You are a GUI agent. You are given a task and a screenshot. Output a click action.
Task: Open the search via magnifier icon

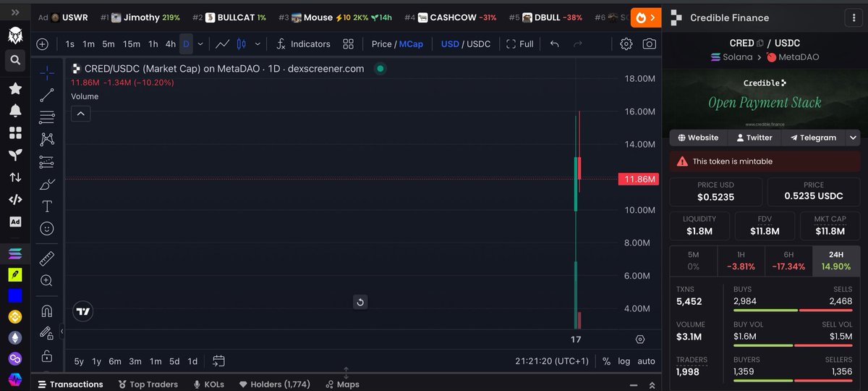pos(14,62)
